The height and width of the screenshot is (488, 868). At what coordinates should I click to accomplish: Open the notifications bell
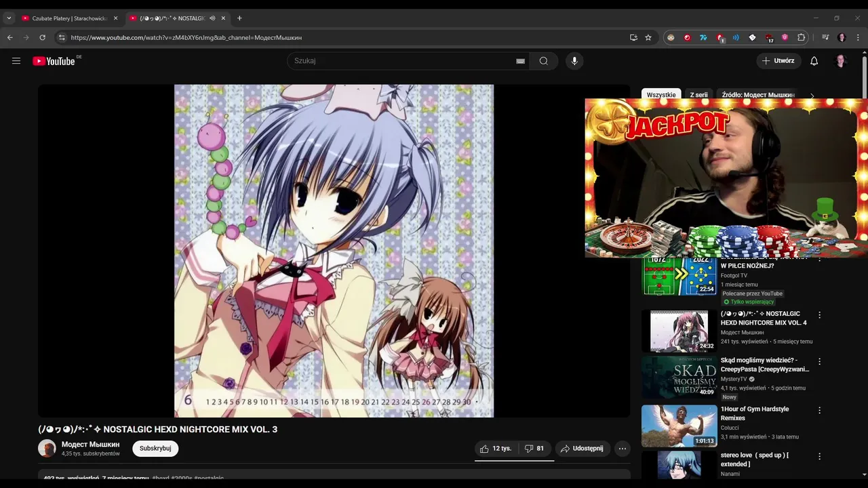pos(814,61)
